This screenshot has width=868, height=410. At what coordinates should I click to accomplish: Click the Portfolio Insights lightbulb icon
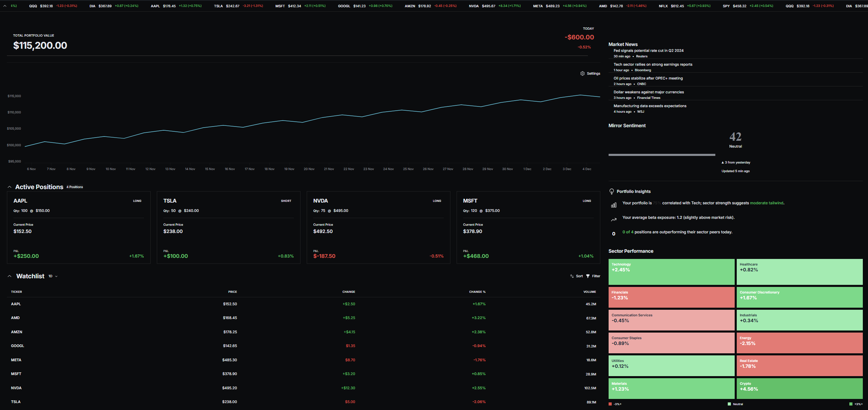611,191
